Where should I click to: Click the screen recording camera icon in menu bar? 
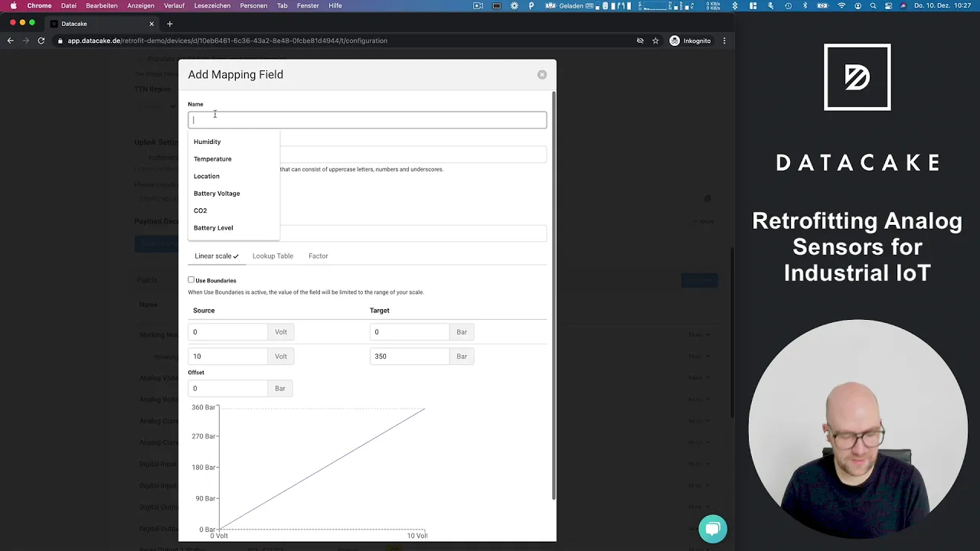[479, 5]
